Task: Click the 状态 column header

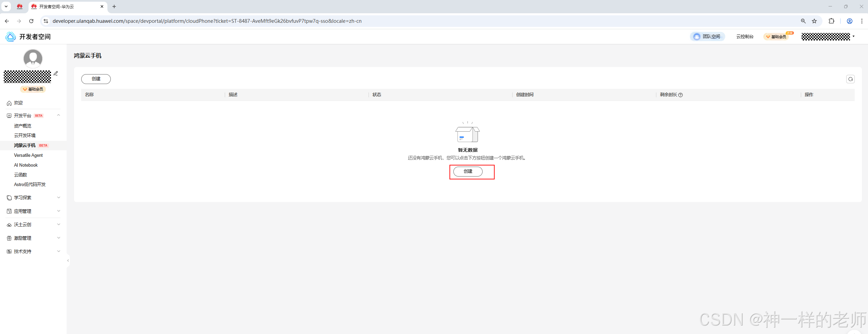Action: tap(377, 95)
